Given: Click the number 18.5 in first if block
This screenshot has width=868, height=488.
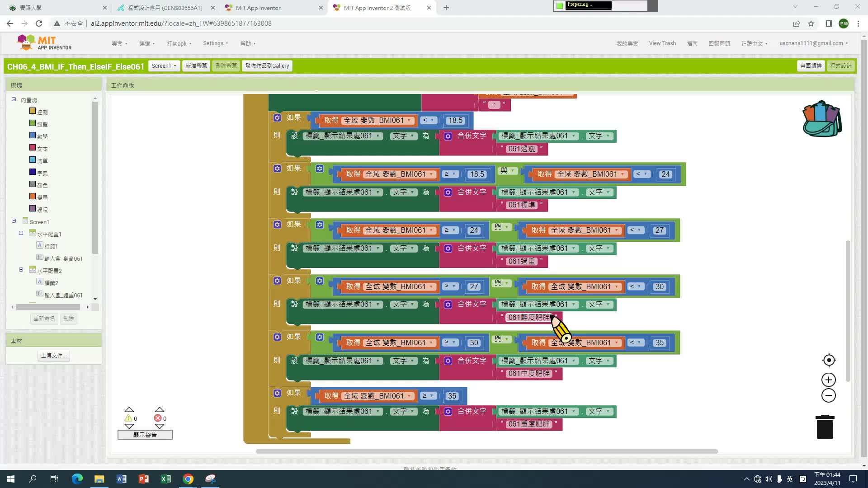Looking at the screenshot, I should click(x=455, y=120).
